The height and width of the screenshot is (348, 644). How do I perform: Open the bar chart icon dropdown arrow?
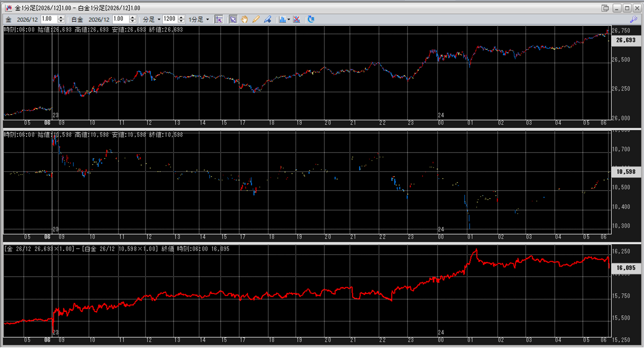289,20
